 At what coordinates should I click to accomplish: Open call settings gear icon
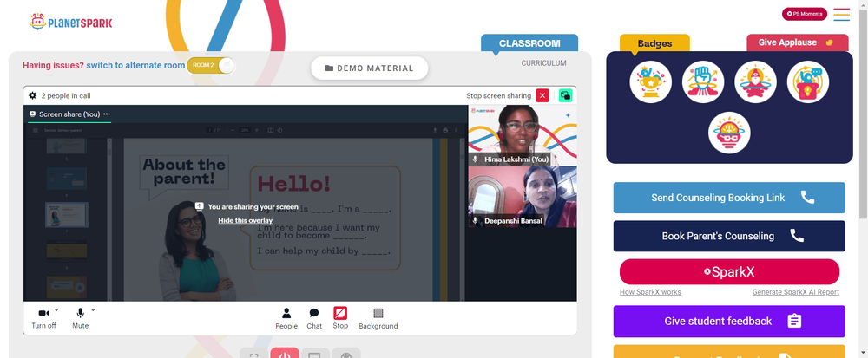(33, 95)
